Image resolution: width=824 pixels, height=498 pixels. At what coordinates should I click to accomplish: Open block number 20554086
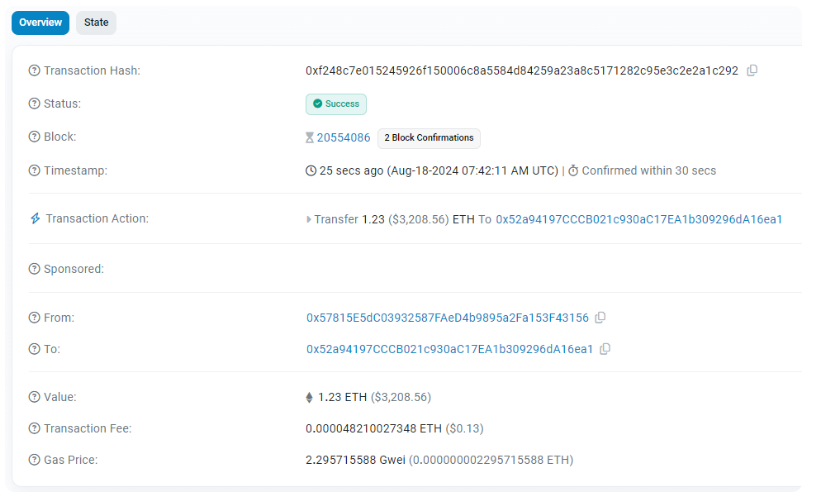pos(343,138)
